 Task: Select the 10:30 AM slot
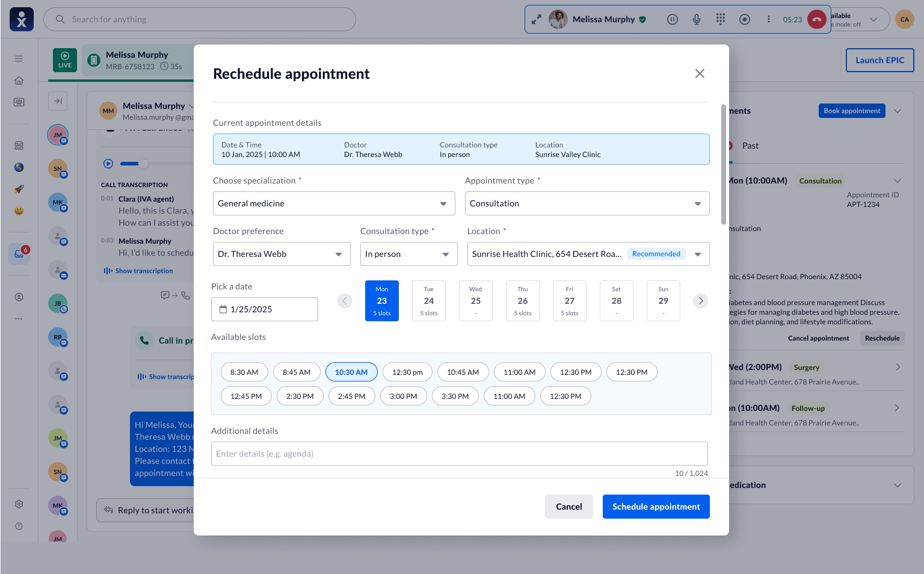(351, 372)
